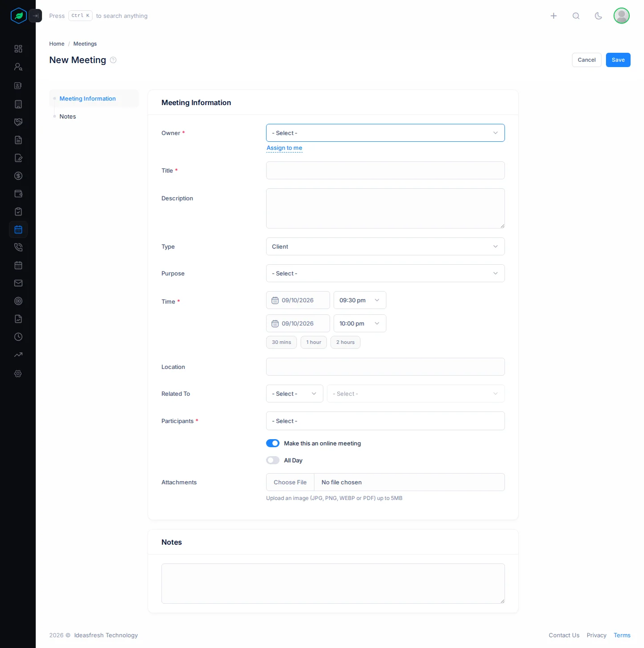The width and height of the screenshot is (644, 648).
Task: Set duration with the 2 hours button
Action: click(x=345, y=342)
